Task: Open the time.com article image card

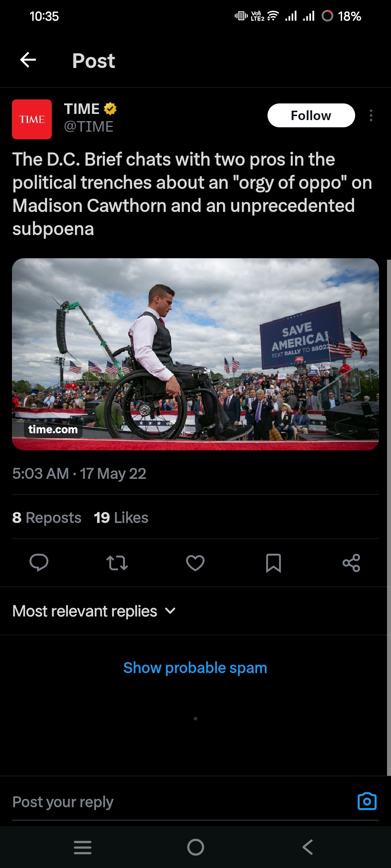Action: (x=195, y=354)
